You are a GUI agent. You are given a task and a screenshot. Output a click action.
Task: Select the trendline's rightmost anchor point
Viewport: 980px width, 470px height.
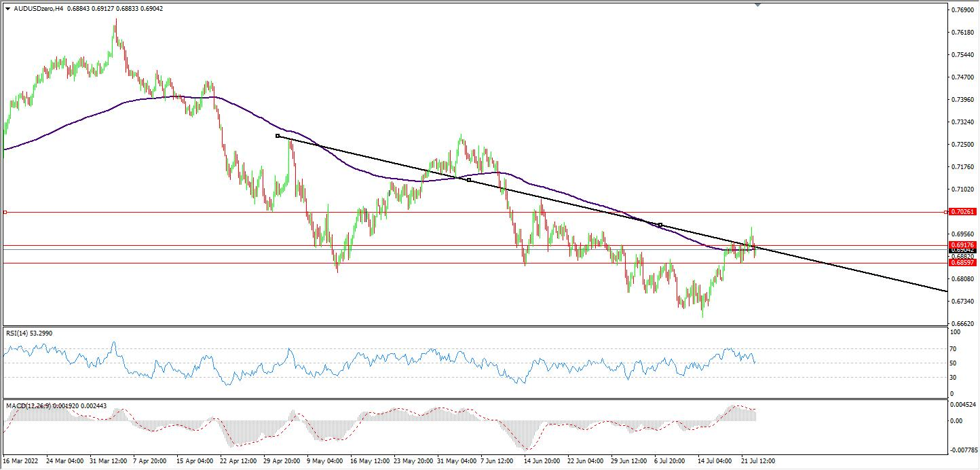click(x=660, y=225)
